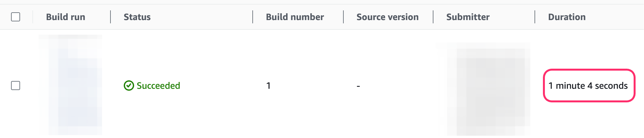Image resolution: width=644 pixels, height=138 pixels.
Task: Click the divider between Submitter and Duration
Action: point(535,17)
